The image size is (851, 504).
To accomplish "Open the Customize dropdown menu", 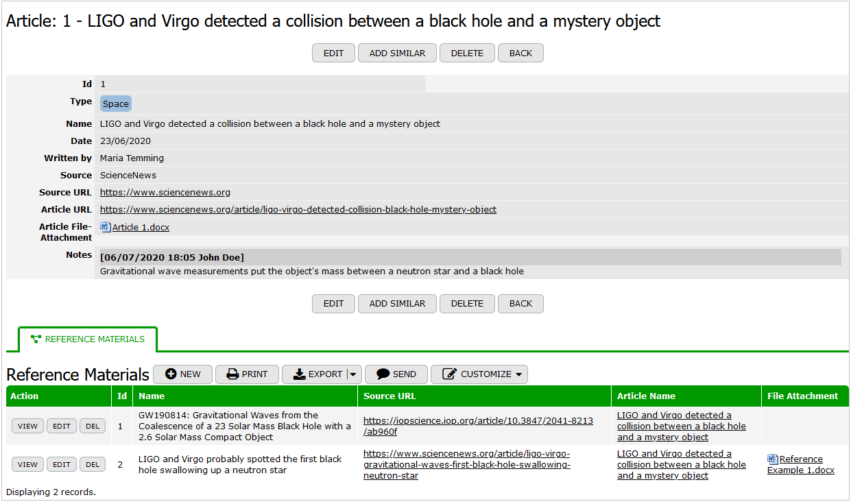I will [518, 374].
